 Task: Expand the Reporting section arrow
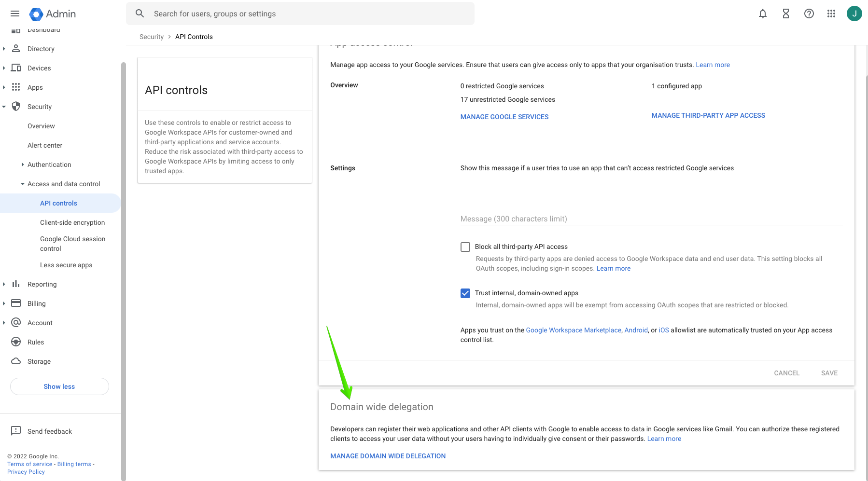pyautogui.click(x=4, y=284)
